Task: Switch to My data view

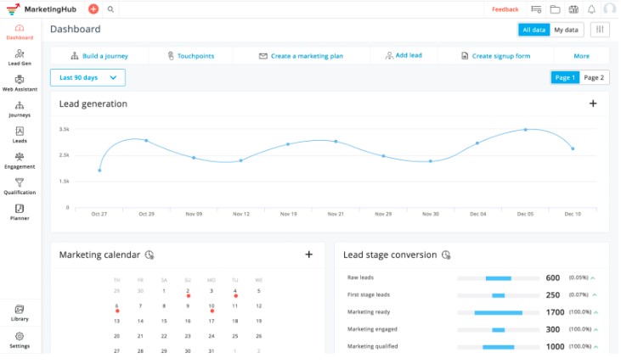Action: (567, 30)
